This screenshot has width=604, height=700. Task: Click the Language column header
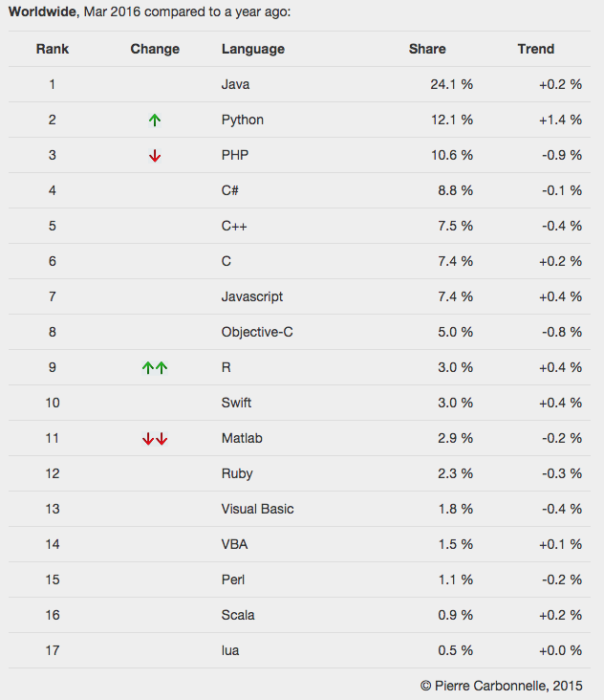point(253,49)
